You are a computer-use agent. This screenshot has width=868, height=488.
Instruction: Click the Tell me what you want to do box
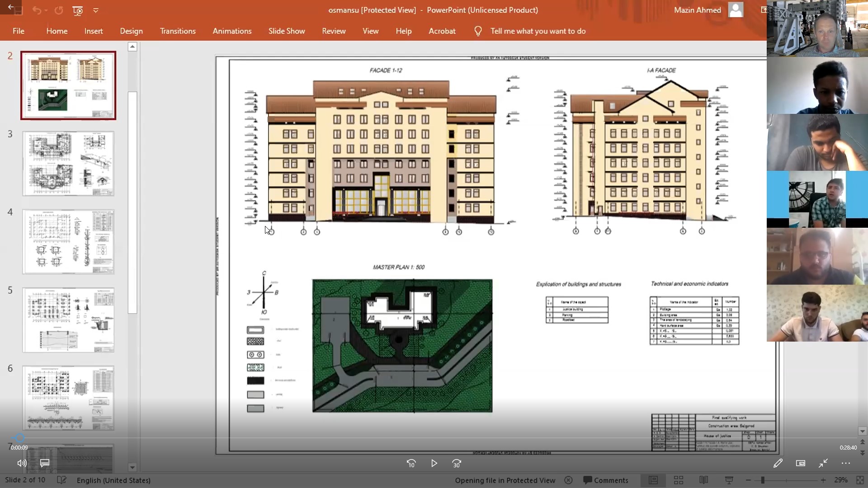[538, 31]
